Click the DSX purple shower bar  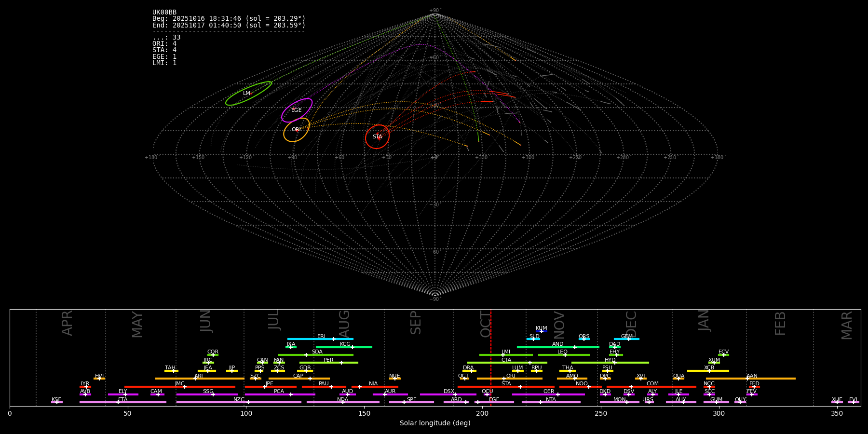[x=448, y=394]
